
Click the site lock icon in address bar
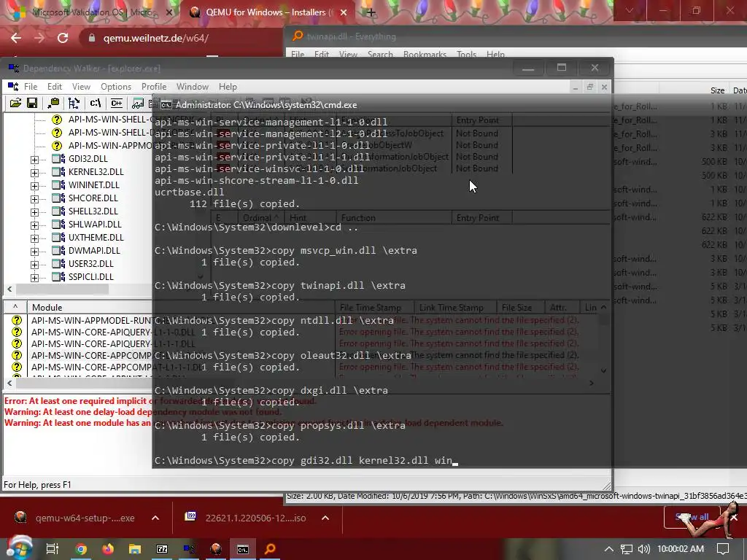point(92,38)
